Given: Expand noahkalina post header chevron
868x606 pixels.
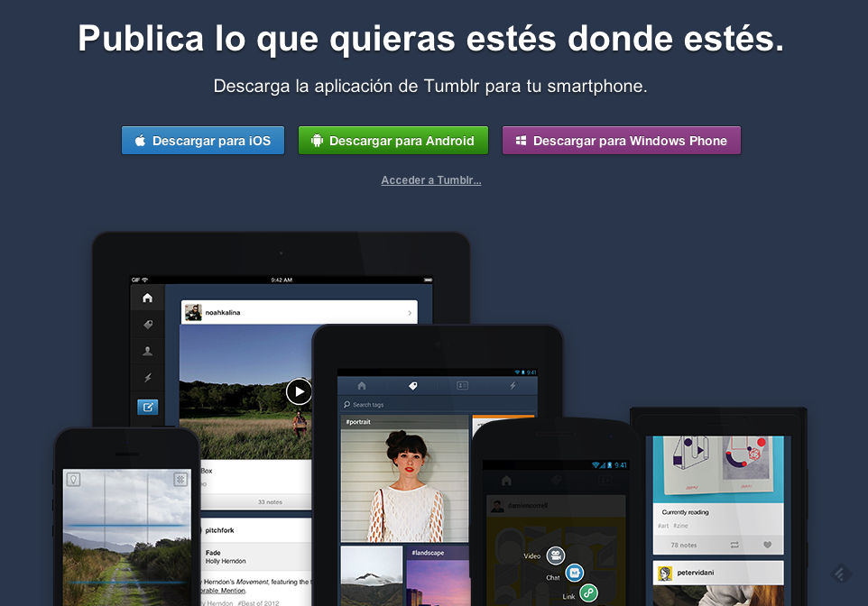Looking at the screenshot, I should coord(410,313).
